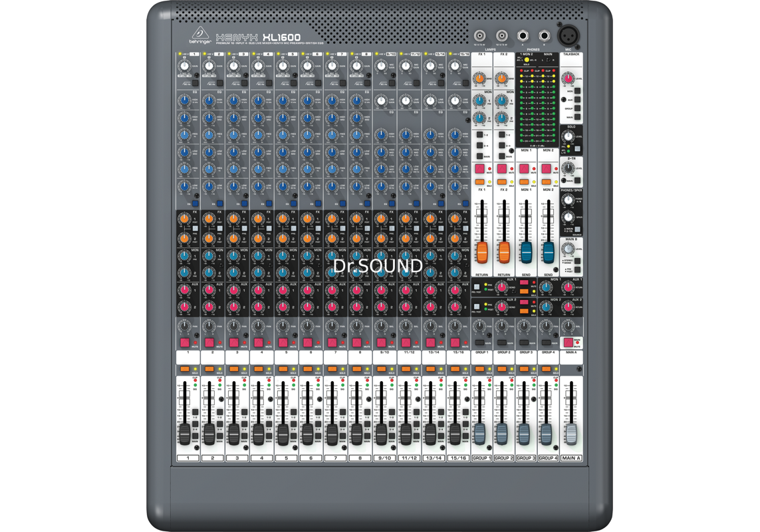The width and height of the screenshot is (760, 532).
Task: Click the Phones A jack
Action: click(x=523, y=35)
